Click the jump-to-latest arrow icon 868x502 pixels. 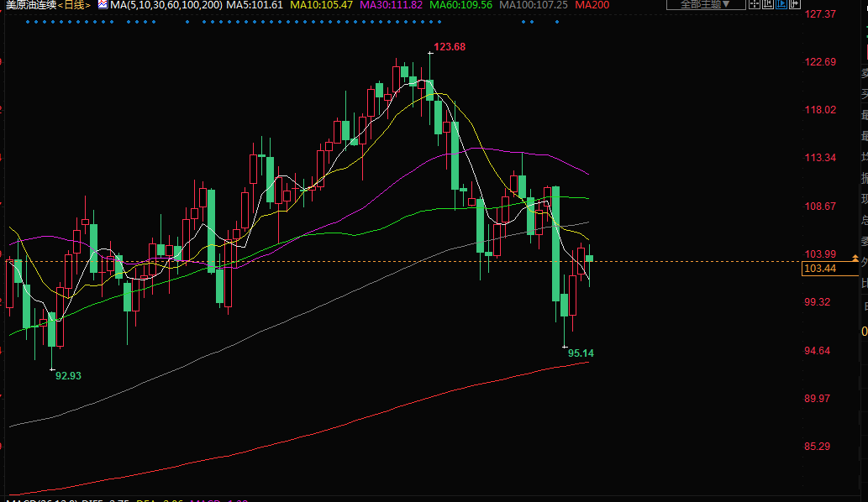pyautogui.click(x=795, y=4)
